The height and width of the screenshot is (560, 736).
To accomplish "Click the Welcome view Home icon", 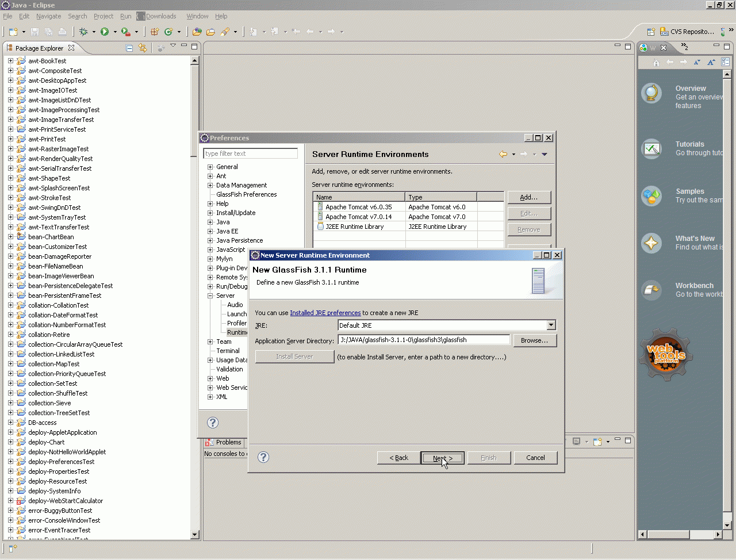I will [656, 62].
